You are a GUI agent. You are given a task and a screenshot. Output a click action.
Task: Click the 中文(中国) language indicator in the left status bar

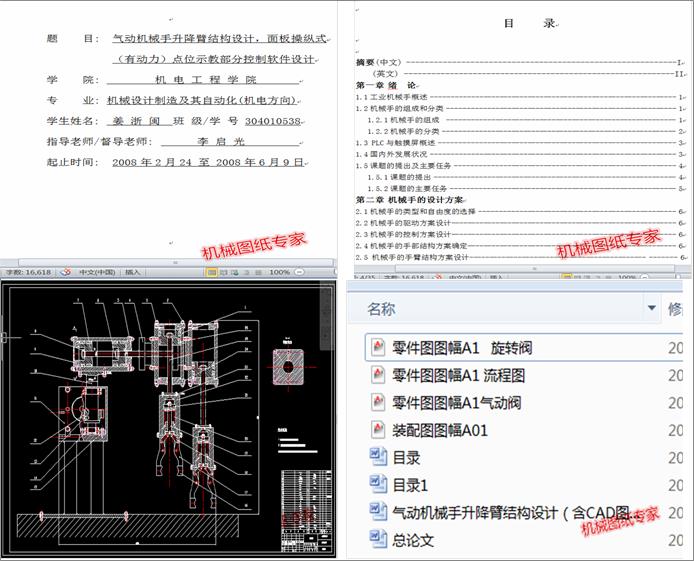point(97,272)
